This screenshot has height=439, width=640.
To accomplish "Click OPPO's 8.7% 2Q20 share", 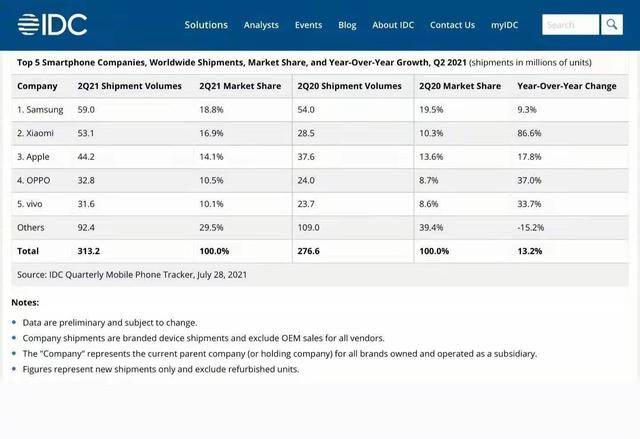I will (x=429, y=180).
